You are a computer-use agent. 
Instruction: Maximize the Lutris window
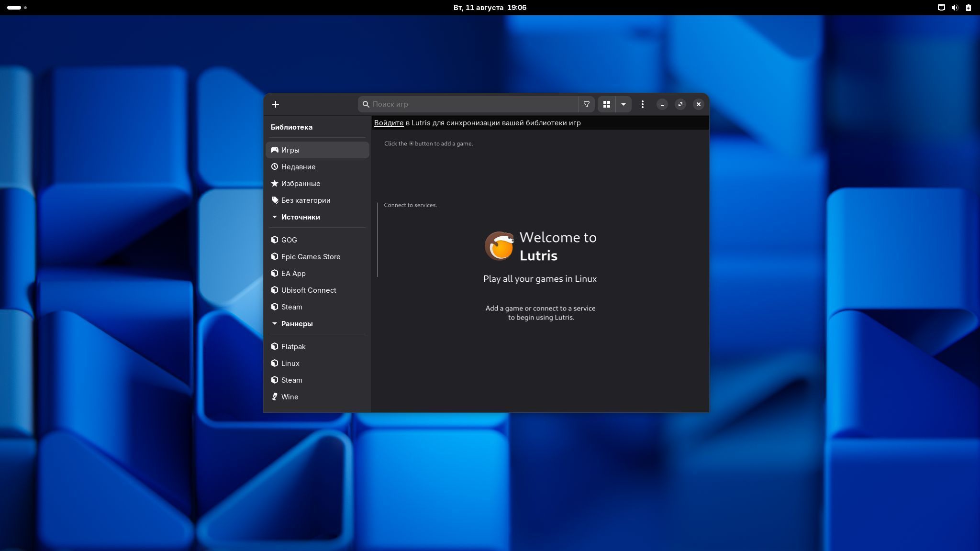pyautogui.click(x=680, y=104)
